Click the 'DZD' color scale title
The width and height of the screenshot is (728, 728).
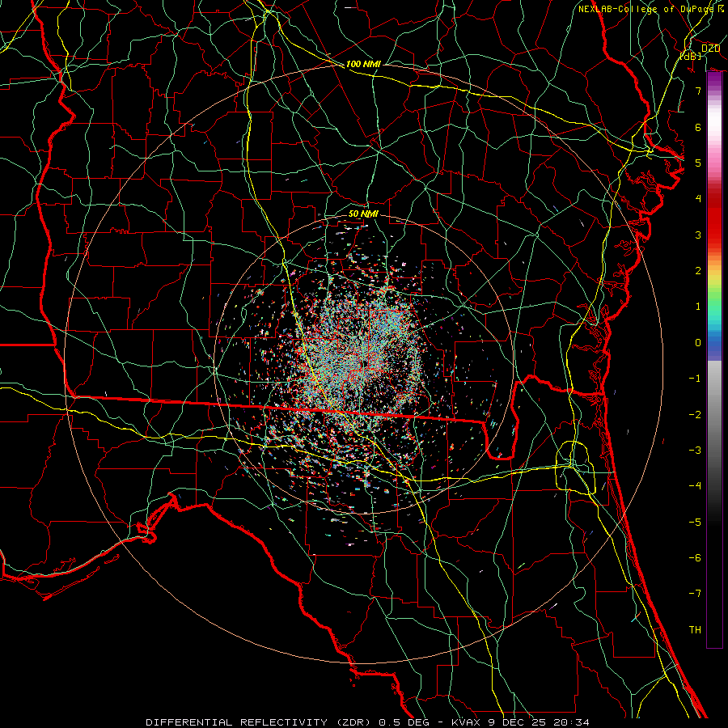(x=710, y=49)
